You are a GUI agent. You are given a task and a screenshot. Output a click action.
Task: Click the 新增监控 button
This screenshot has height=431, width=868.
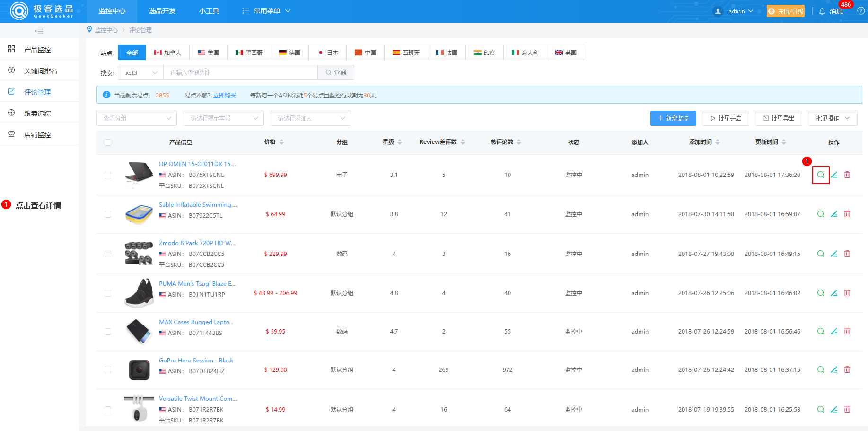(x=673, y=118)
